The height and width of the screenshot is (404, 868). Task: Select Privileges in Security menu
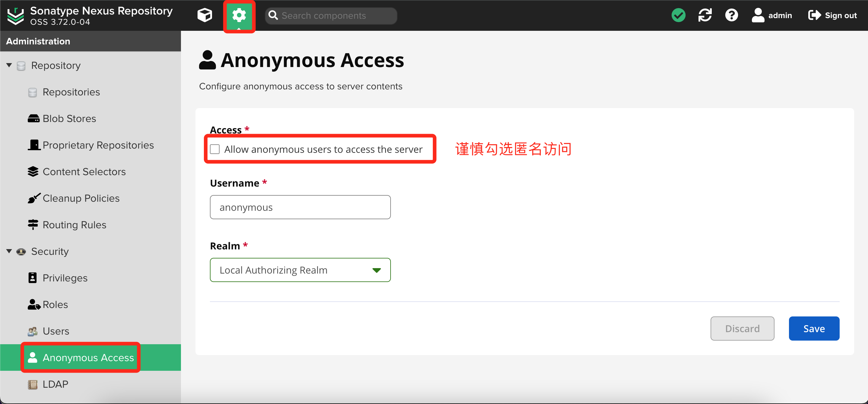[x=65, y=278]
